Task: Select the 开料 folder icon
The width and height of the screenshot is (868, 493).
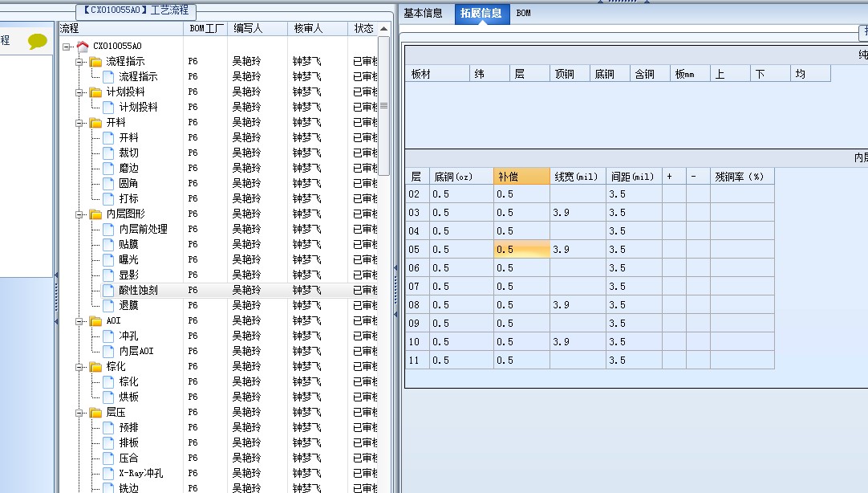Action: pos(95,122)
